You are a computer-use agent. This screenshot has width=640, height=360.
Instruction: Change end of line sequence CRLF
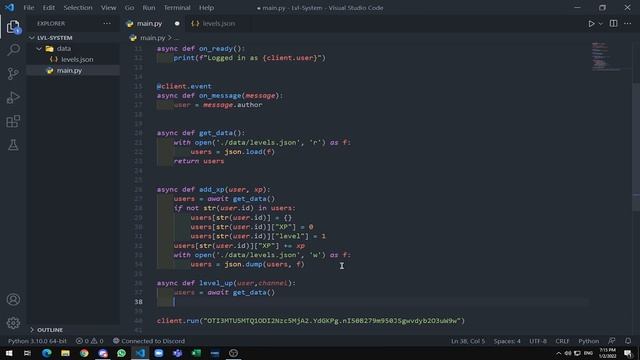pyautogui.click(x=562, y=341)
